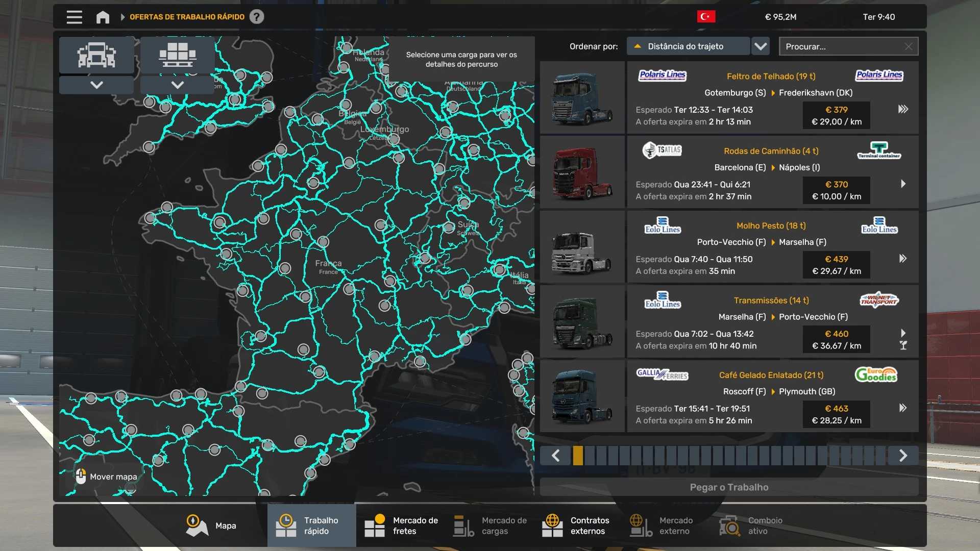
Task: Select the second page indicator segment
Action: (590, 456)
